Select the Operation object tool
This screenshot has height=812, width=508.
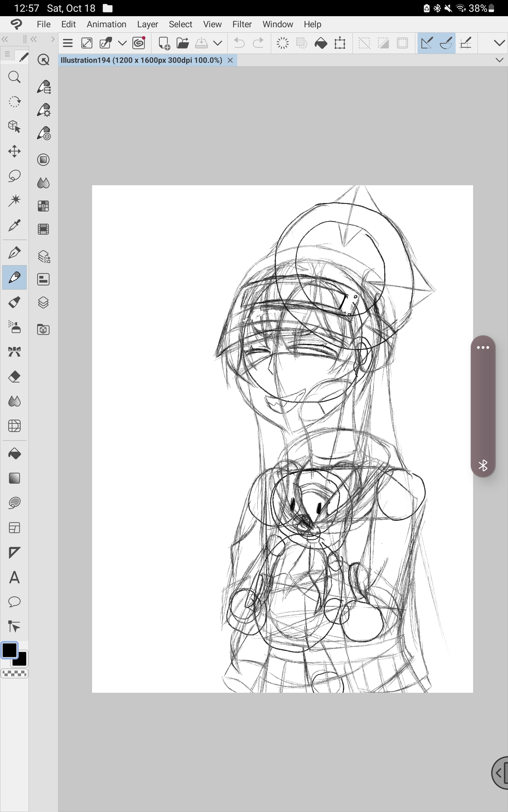14,127
